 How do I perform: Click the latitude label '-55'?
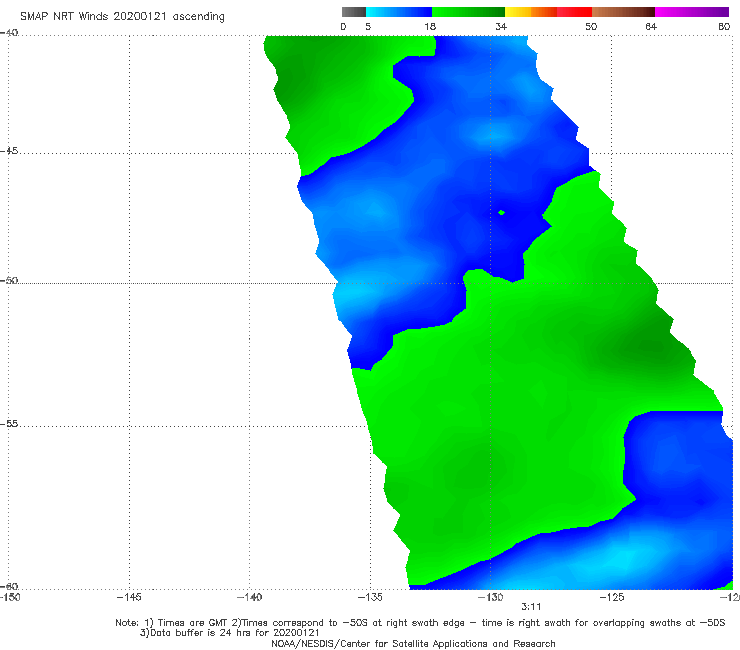[x=9, y=423]
